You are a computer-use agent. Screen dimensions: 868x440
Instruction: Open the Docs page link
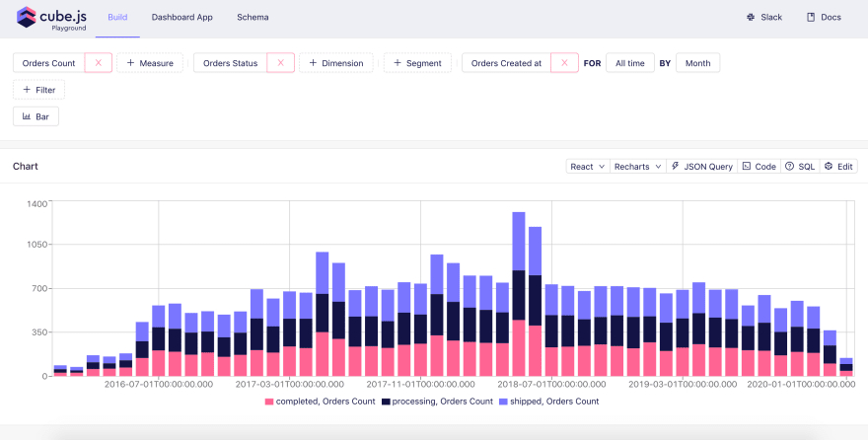(824, 18)
